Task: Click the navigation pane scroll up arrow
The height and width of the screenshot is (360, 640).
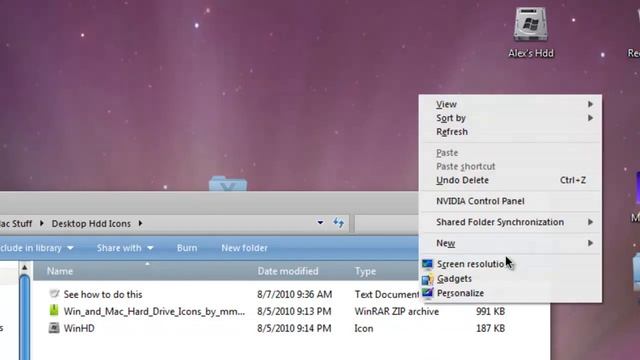Action: 24,268
